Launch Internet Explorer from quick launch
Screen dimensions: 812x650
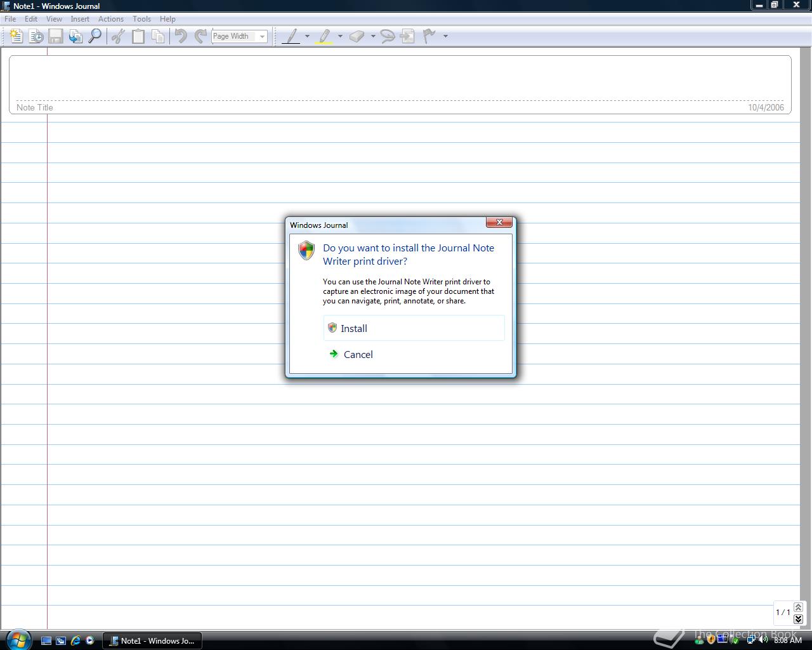[75, 640]
